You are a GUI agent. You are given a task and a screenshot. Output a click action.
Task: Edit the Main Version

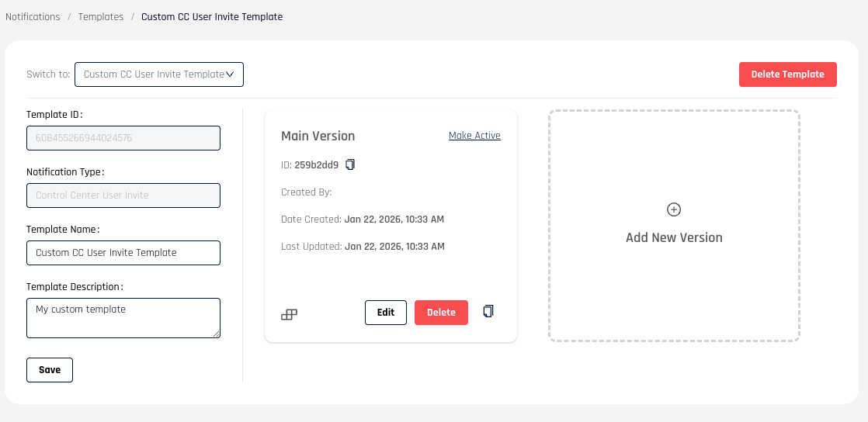click(386, 313)
